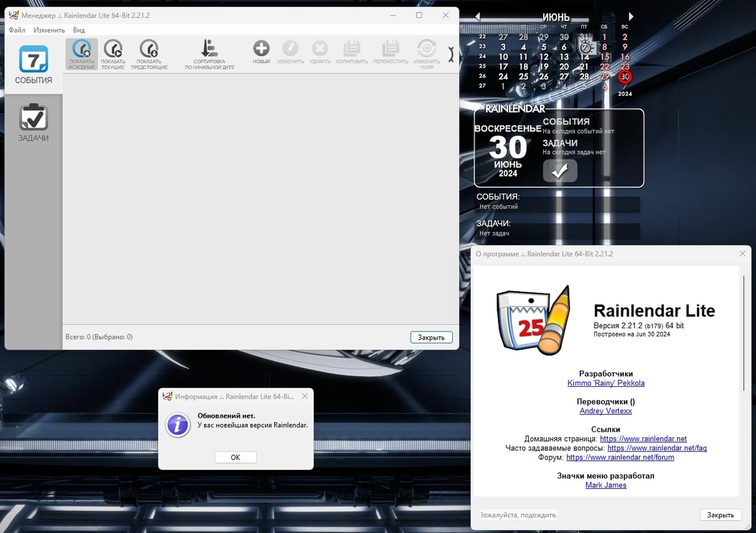Click large date 30 in today widget

(508, 147)
